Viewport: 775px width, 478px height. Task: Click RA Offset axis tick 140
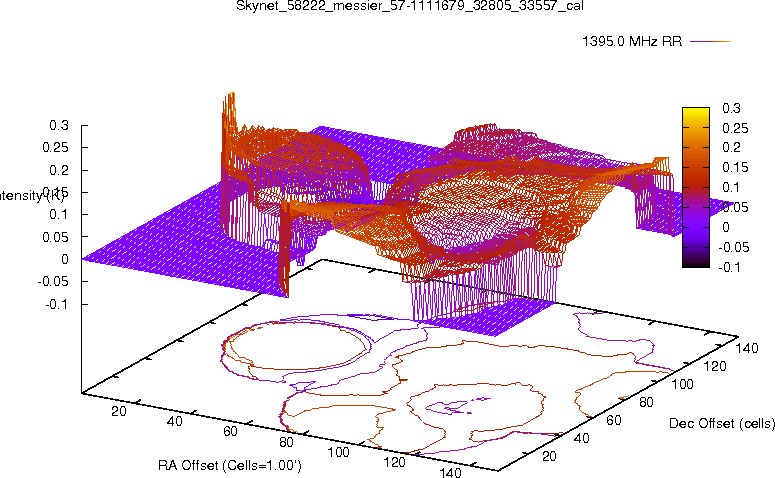click(x=450, y=473)
